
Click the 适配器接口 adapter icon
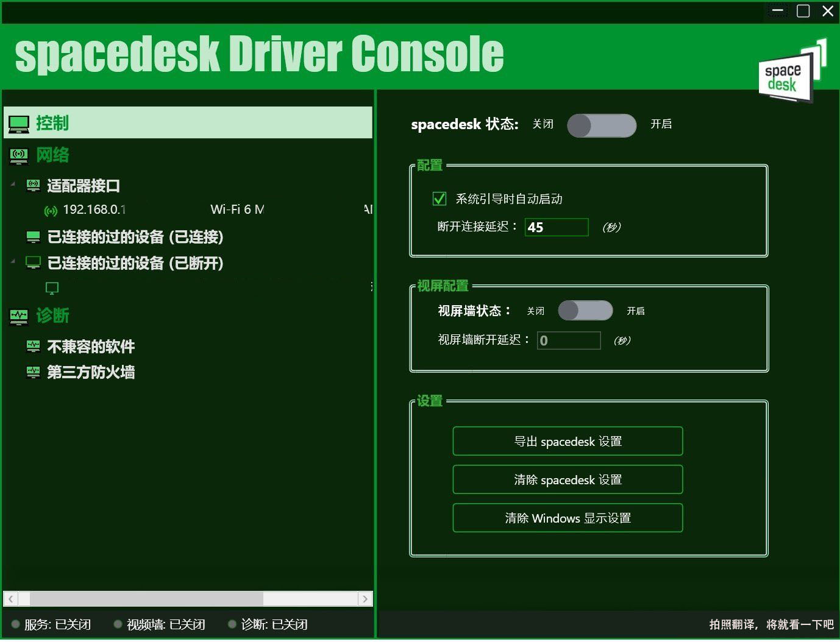tap(34, 185)
